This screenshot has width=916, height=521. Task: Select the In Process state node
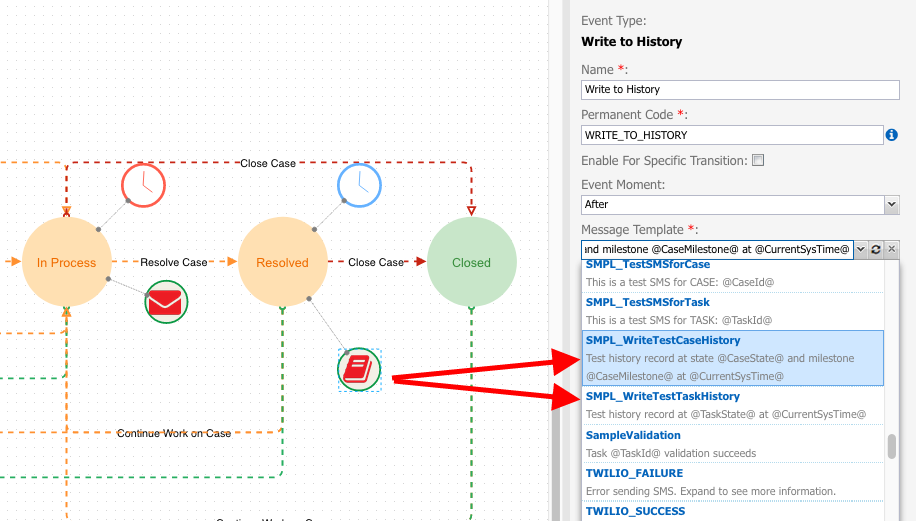point(67,262)
